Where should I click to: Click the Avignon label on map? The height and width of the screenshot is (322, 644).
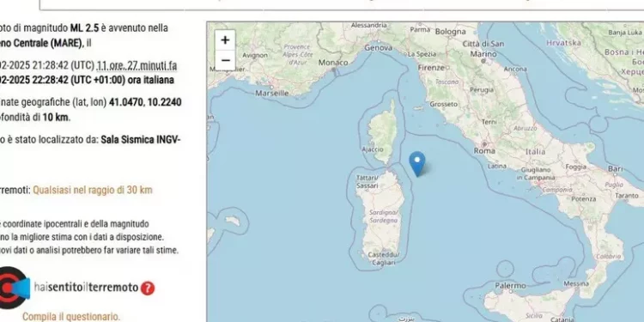[255, 55]
